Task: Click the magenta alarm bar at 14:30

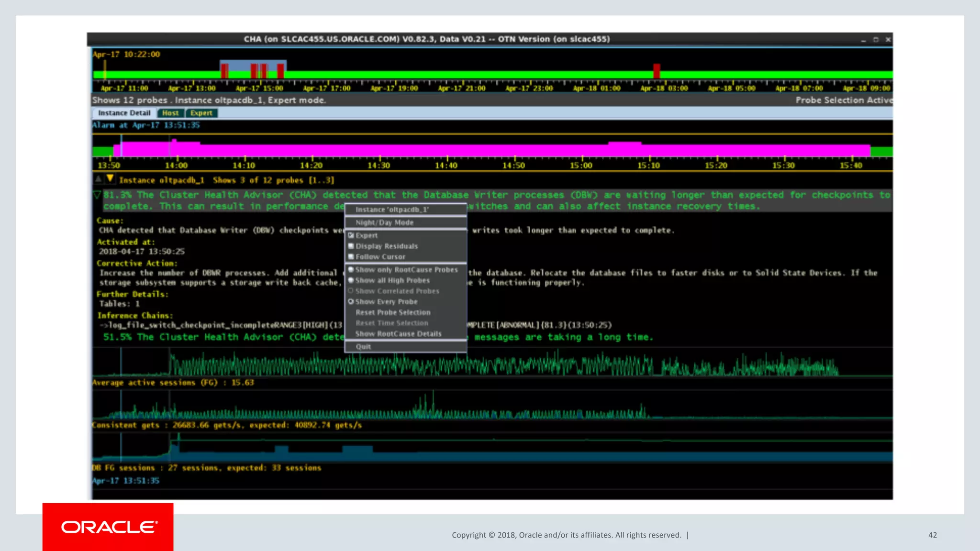Action: point(379,150)
